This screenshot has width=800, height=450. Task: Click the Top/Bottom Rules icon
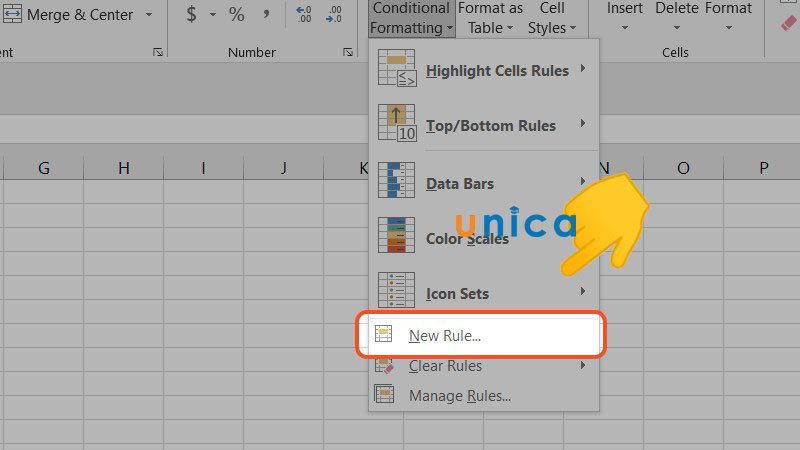(397, 123)
